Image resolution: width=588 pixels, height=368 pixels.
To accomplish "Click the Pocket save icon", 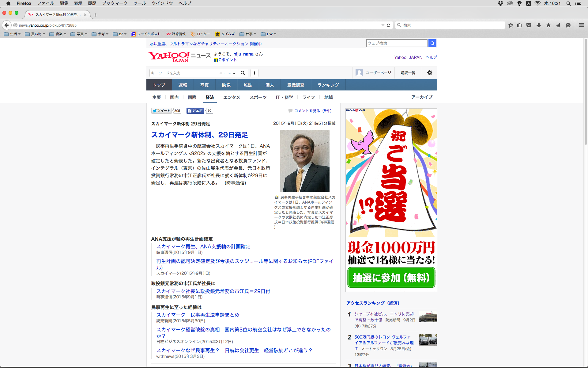I will 529,25.
